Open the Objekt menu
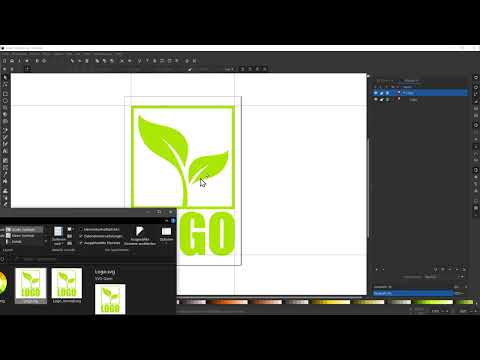The height and width of the screenshot is (360, 480). (x=59, y=54)
